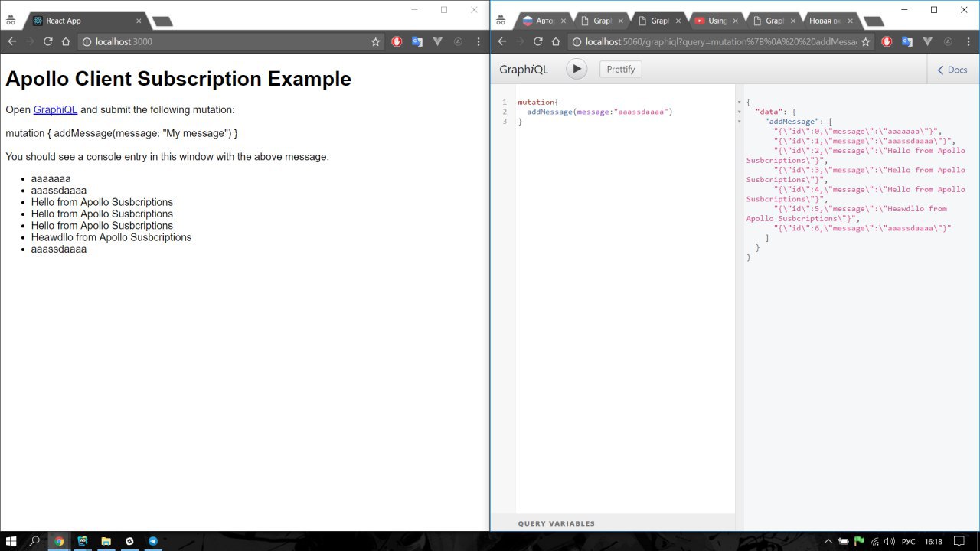Show hidden system tray icons
Screen dimensions: 980x551
[x=828, y=541]
